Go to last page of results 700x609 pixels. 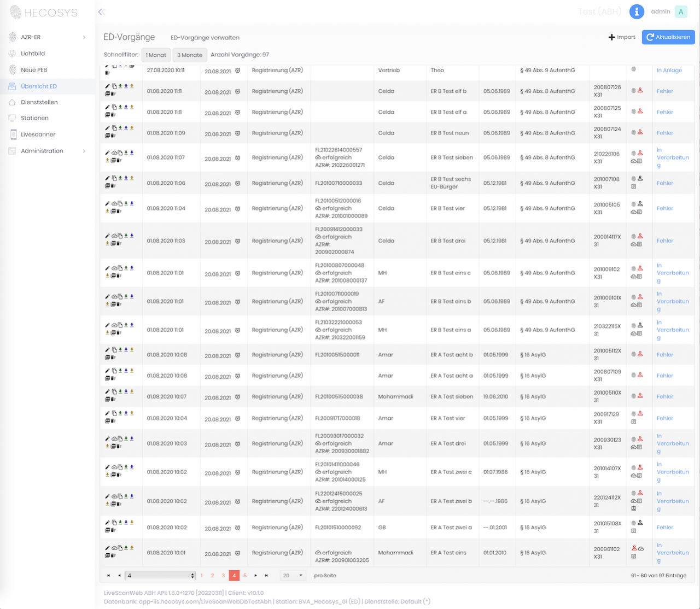pyautogui.click(x=266, y=576)
